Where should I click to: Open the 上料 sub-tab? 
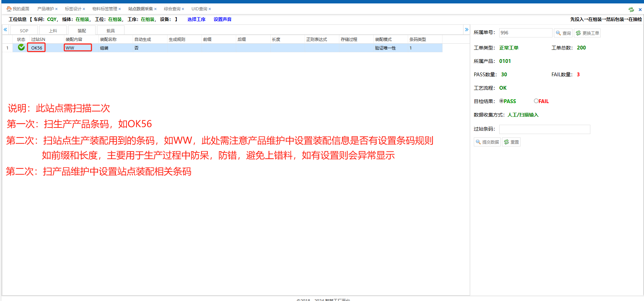pos(53,31)
